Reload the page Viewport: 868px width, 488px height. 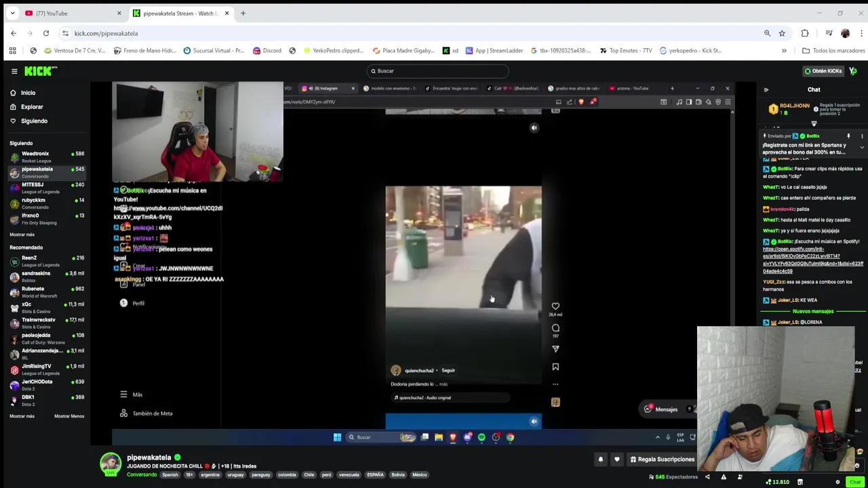[x=46, y=33]
